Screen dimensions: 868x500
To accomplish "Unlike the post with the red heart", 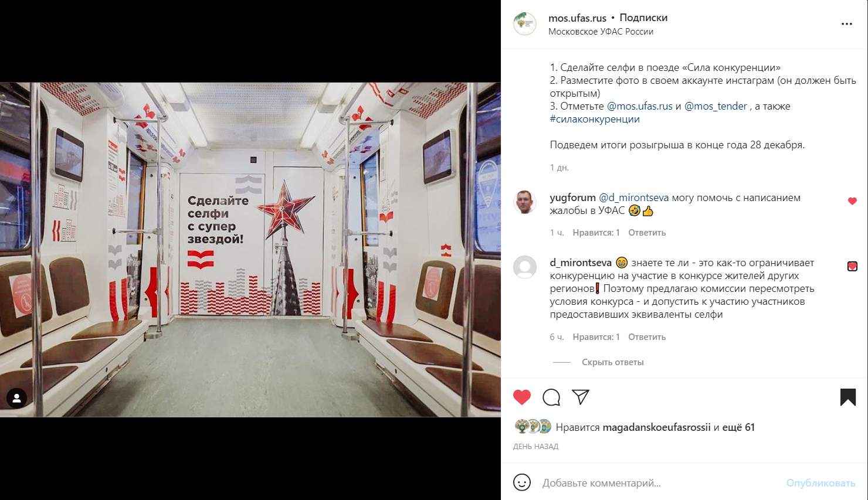I will pyautogui.click(x=521, y=397).
